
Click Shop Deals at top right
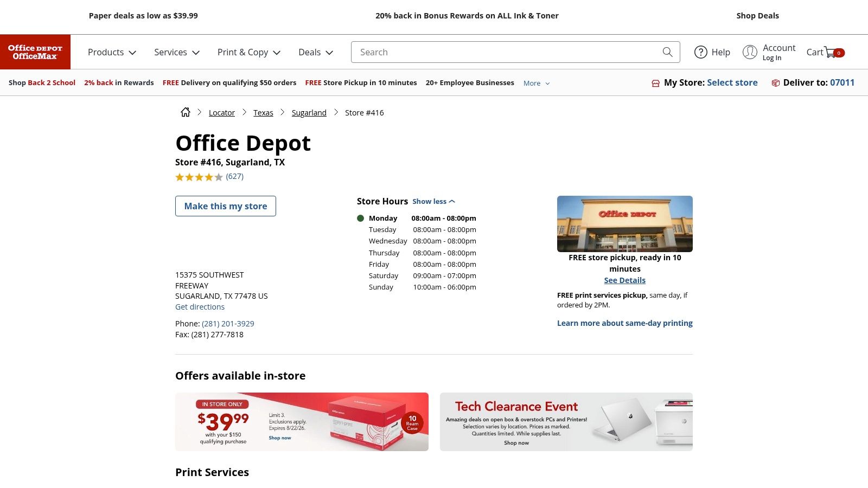tap(757, 16)
